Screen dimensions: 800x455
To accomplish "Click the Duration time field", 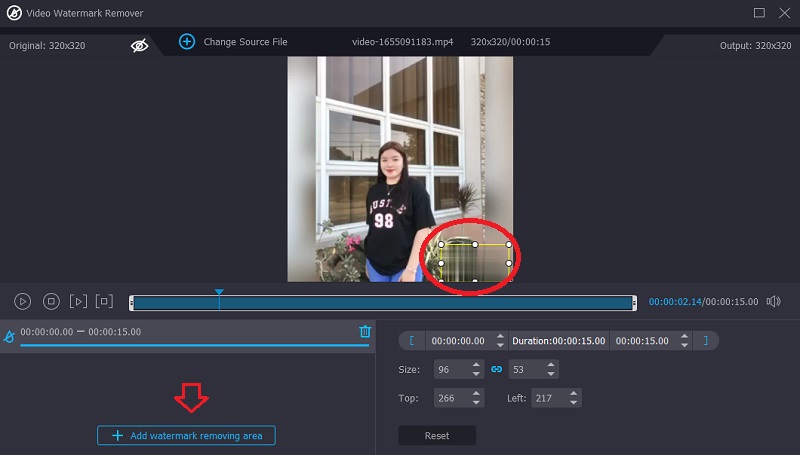I will 558,341.
